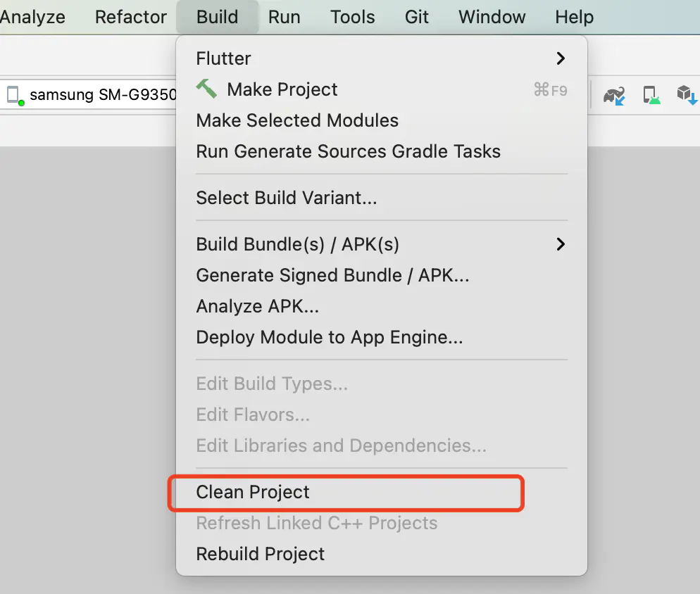Screen dimensions: 700x594
Task: Click the phone device icon before samsung
Action: 15,96
